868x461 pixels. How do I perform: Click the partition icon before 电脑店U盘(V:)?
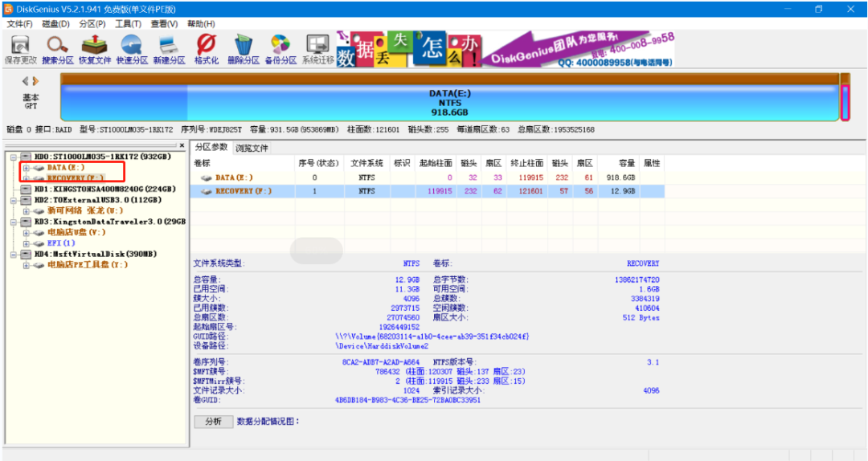click(x=39, y=232)
